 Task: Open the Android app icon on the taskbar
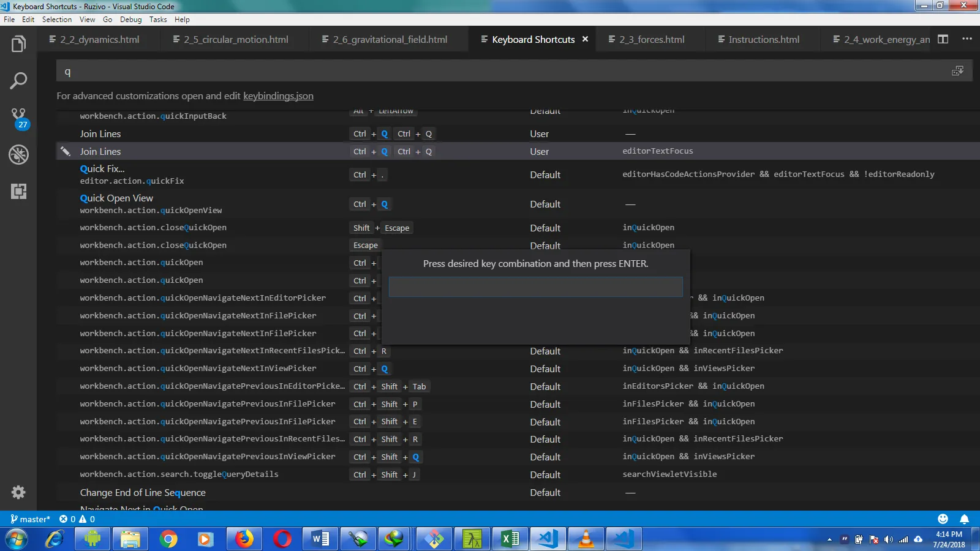[x=92, y=539]
